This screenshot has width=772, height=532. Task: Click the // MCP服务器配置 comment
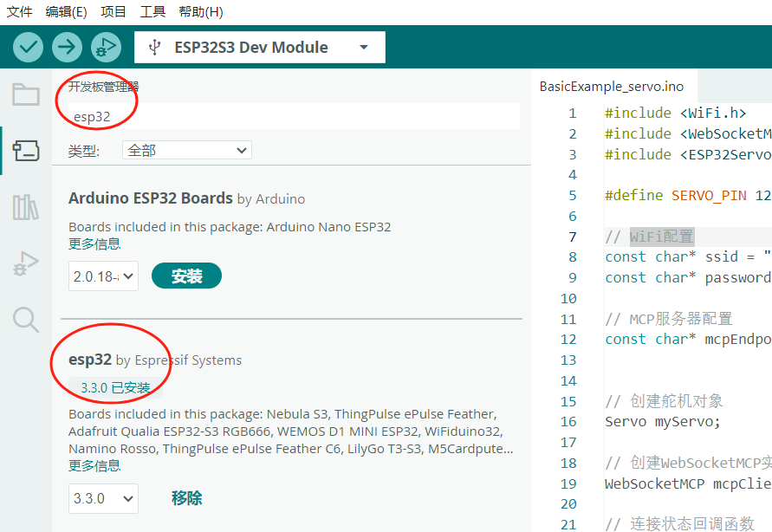pos(669,319)
